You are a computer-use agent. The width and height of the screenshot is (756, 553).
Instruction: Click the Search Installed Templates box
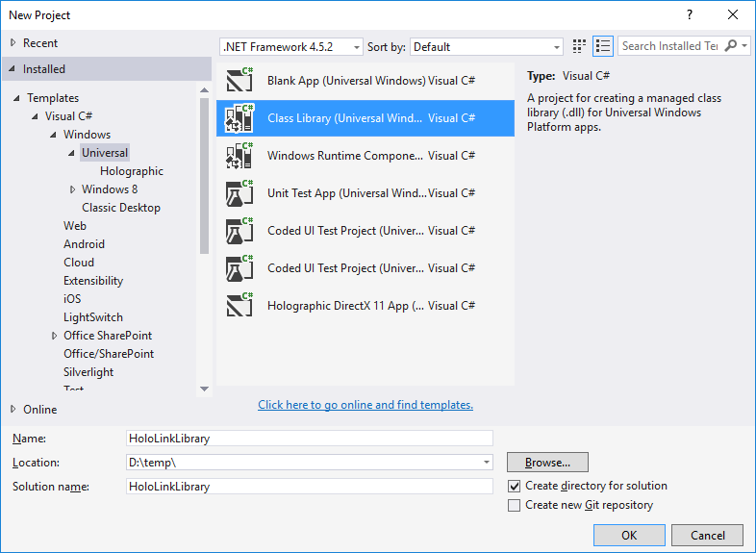coord(670,46)
